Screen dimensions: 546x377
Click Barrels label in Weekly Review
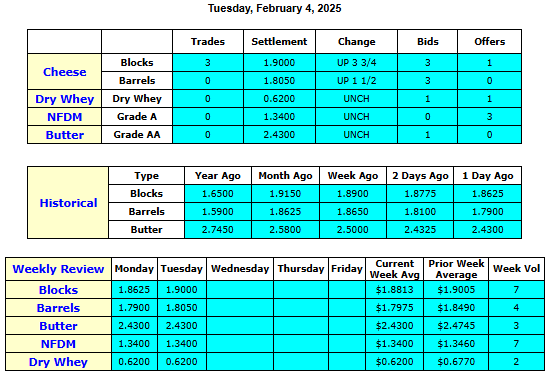coord(58,308)
